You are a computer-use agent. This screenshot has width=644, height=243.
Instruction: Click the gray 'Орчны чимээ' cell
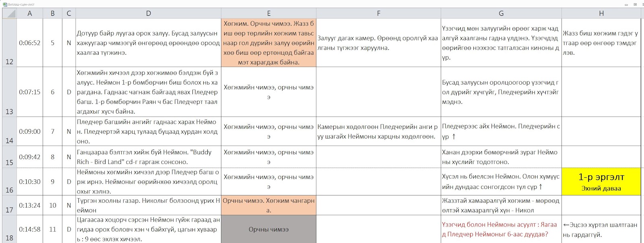(268, 229)
